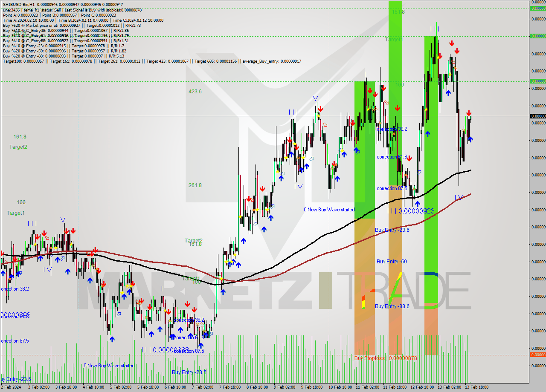Screen dimensions: 546x392
Task: Click the 'Buy Entry -88.6' level label
Action: [x=393, y=306]
